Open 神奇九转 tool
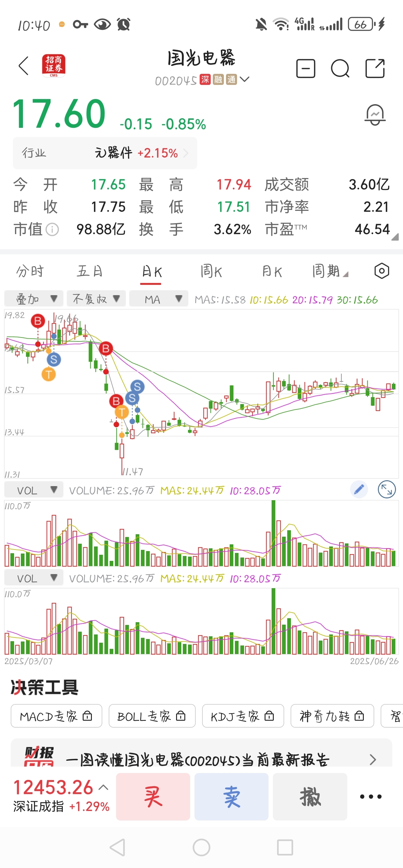 (x=332, y=716)
